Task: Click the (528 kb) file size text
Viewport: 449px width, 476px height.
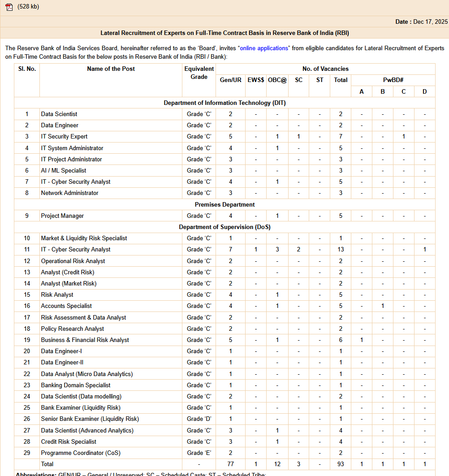Action: [x=28, y=7]
